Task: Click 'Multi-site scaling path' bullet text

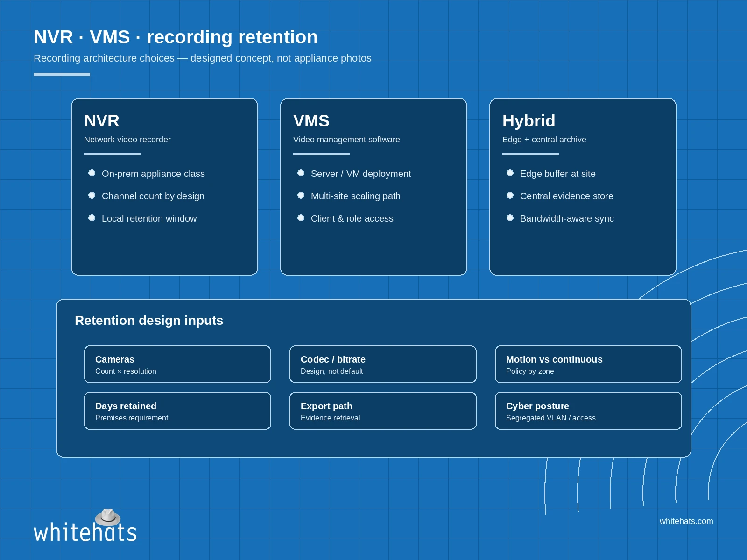Action: point(356,196)
